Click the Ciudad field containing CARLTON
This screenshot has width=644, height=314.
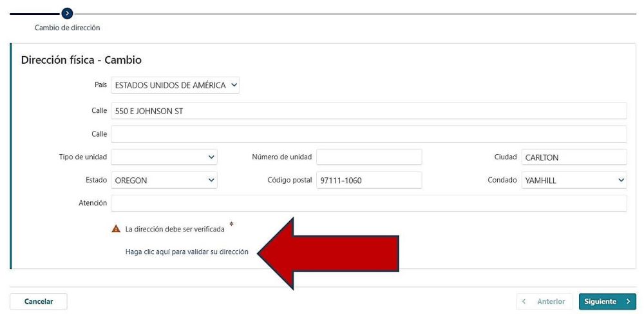pyautogui.click(x=574, y=157)
